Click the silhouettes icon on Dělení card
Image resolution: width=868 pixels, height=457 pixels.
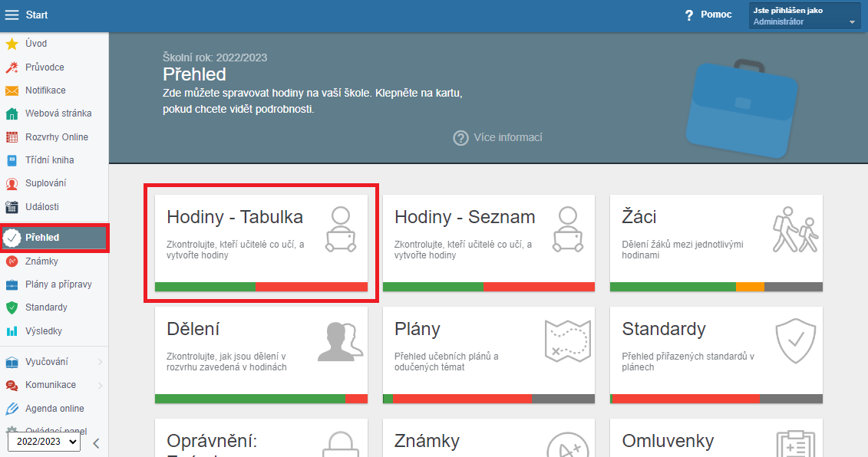pos(341,341)
